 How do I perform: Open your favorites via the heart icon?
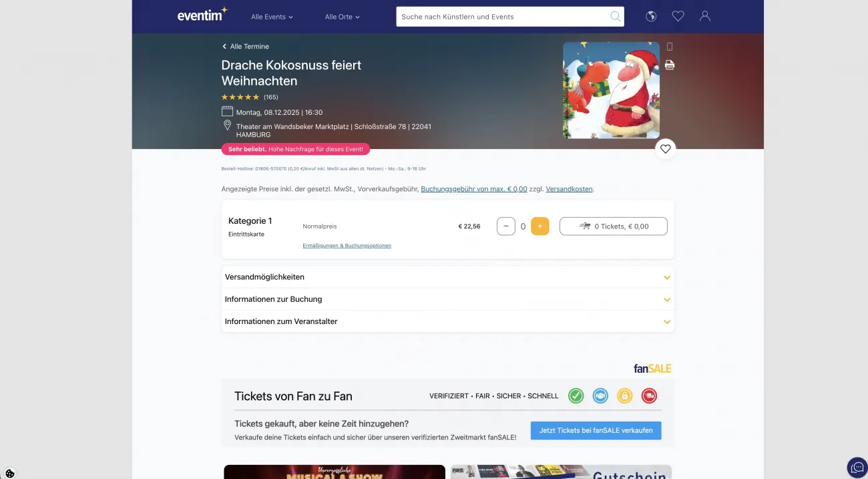678,16
